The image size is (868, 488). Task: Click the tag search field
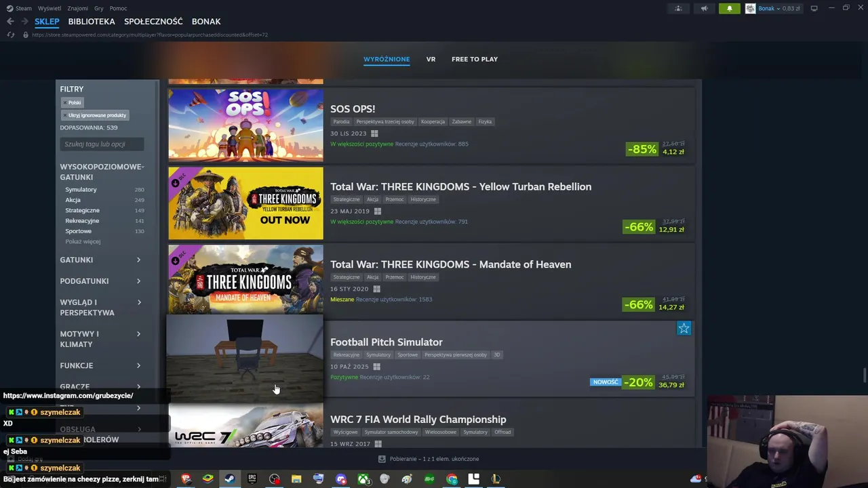pos(102,144)
